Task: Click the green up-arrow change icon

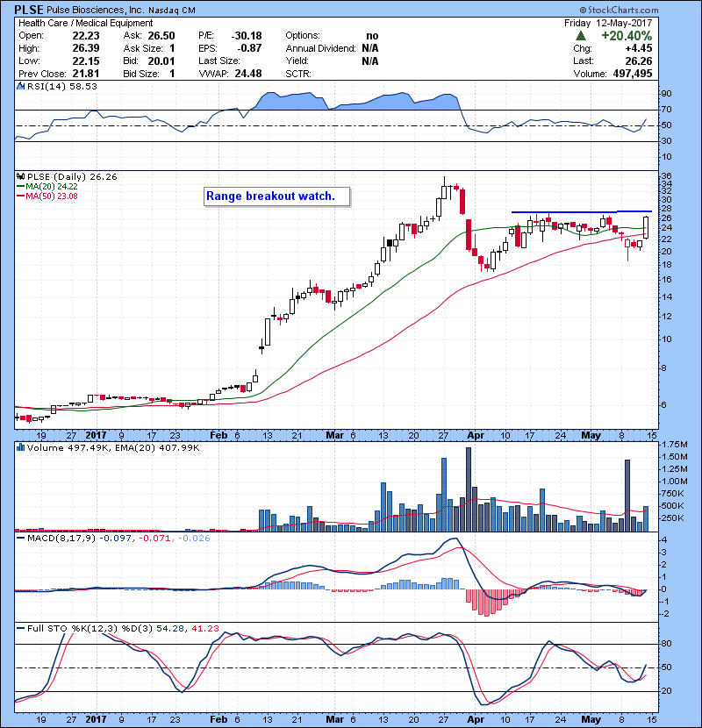Action: point(580,36)
